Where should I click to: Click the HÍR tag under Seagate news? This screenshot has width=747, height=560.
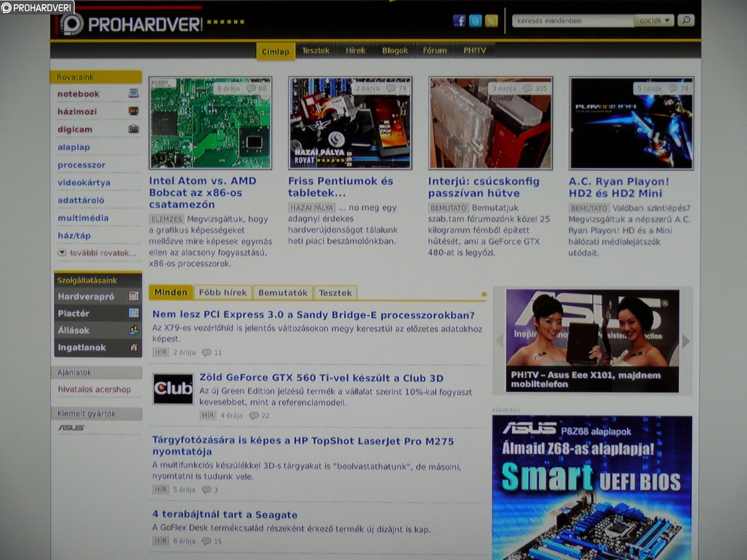[161, 541]
